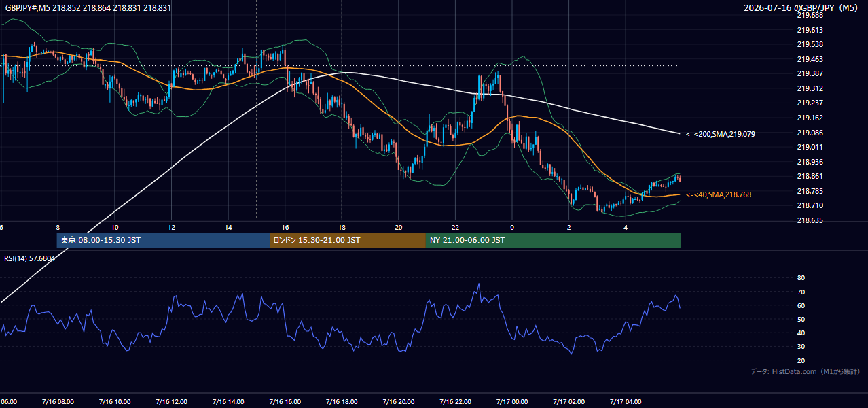The width and height of the screenshot is (868, 408).
Task: Click price axis value 219.613
Action: (x=810, y=30)
